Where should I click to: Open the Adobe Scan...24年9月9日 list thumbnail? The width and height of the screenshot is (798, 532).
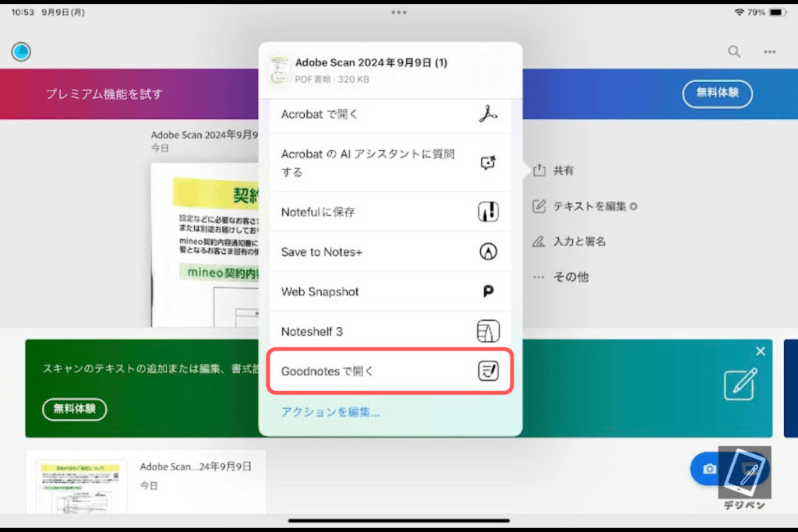(x=81, y=486)
